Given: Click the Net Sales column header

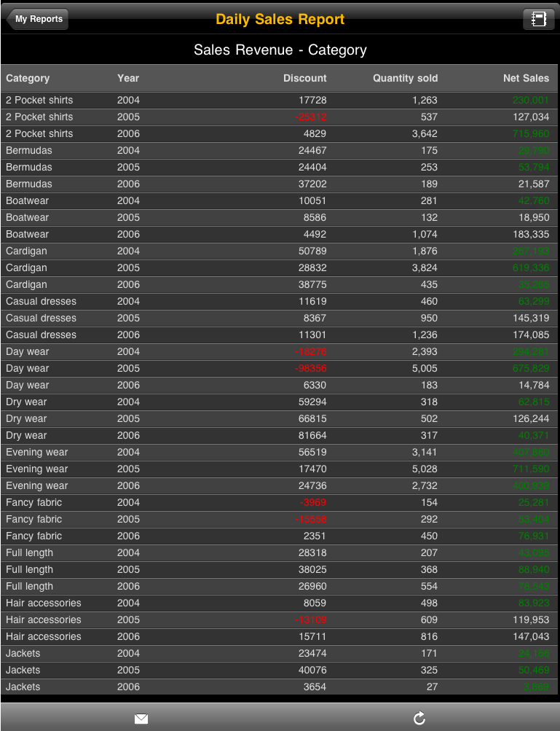Looking at the screenshot, I should pos(526,78).
